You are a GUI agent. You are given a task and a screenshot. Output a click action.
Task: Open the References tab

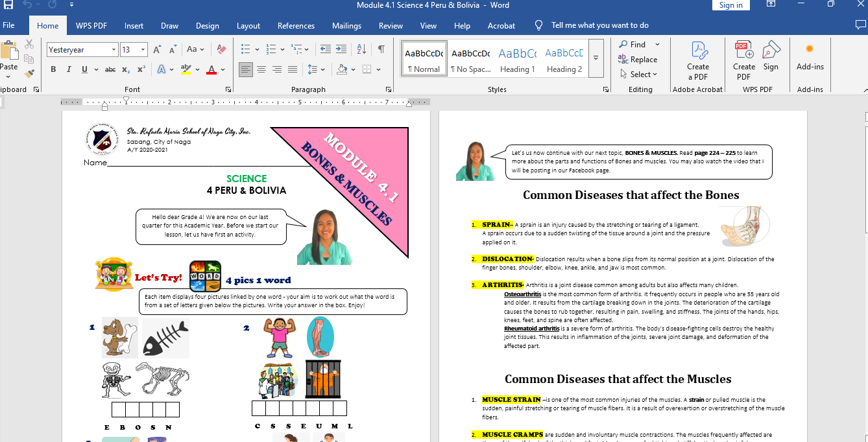coord(296,26)
